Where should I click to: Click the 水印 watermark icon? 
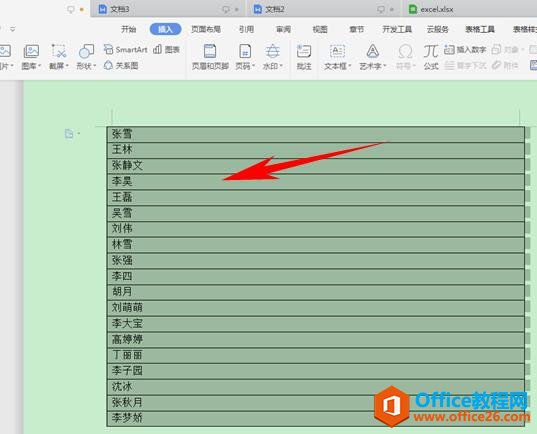pos(273,51)
